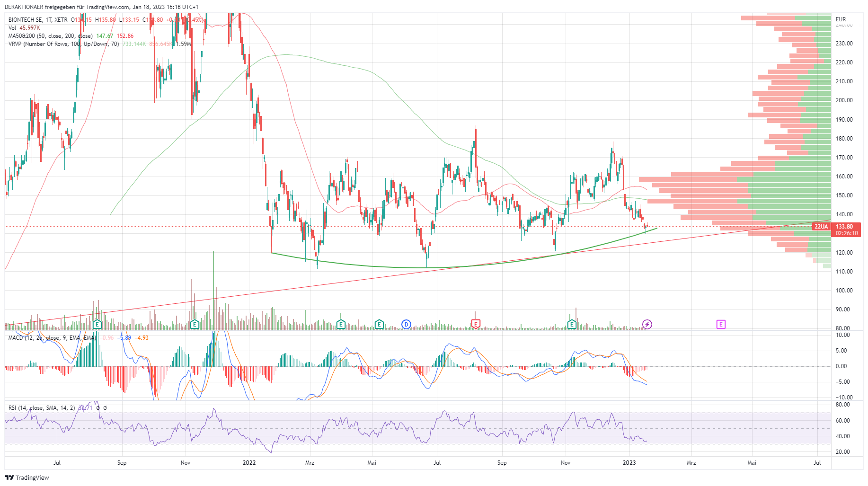
Task: Click the 20.00 RSI axis label
Action: pos(842,452)
